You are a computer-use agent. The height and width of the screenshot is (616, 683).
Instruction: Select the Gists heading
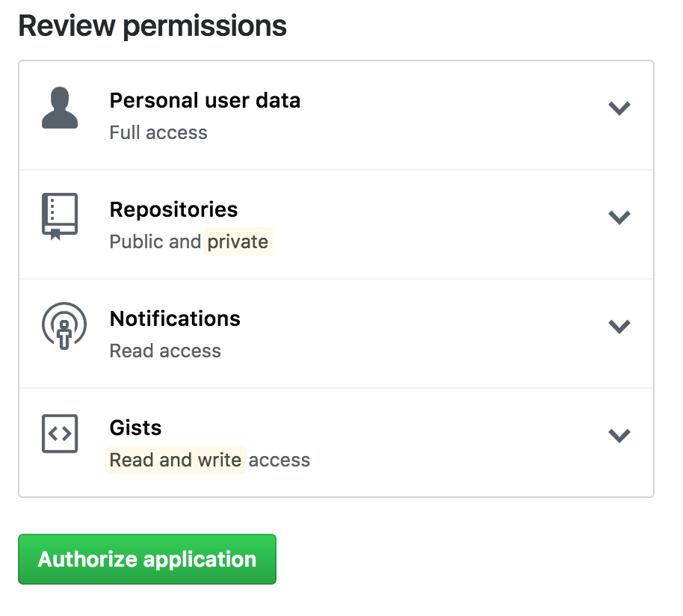point(135,428)
